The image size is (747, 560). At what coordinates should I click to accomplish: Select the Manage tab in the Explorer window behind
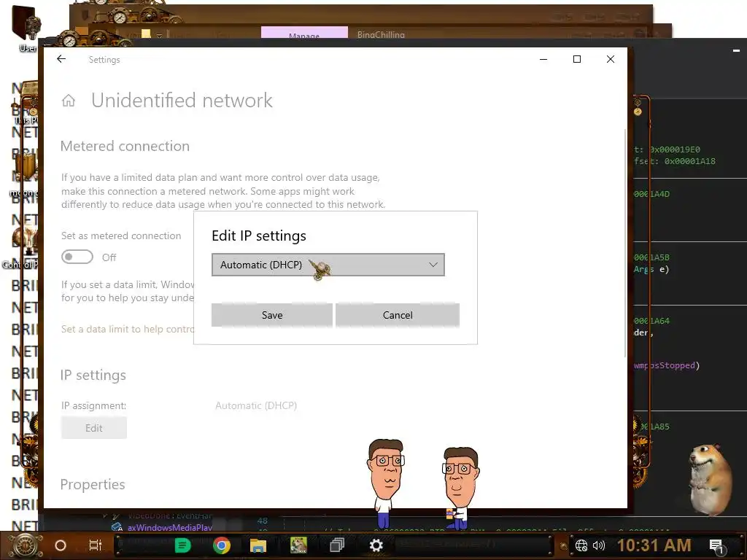click(304, 34)
